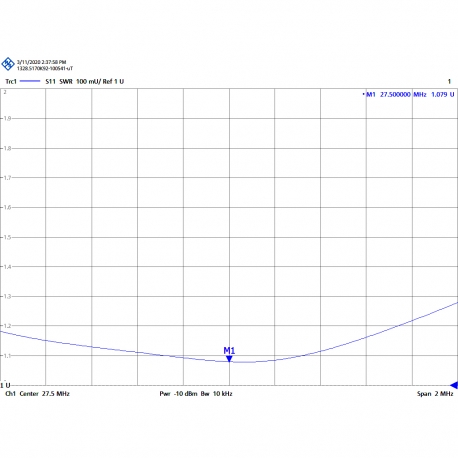Click the Rohde & Schwarz logo icon
Viewport: 458px width, 458px height.
tap(8, 64)
